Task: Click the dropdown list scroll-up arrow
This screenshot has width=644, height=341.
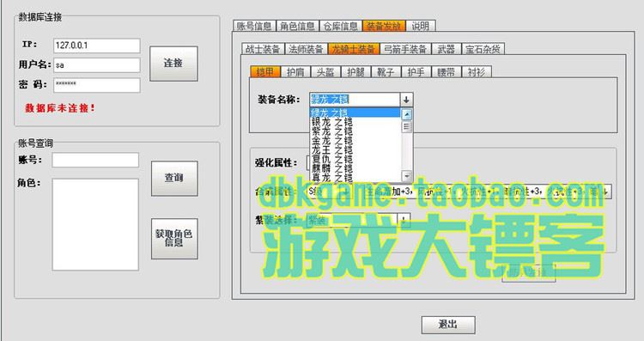Action: (407, 114)
